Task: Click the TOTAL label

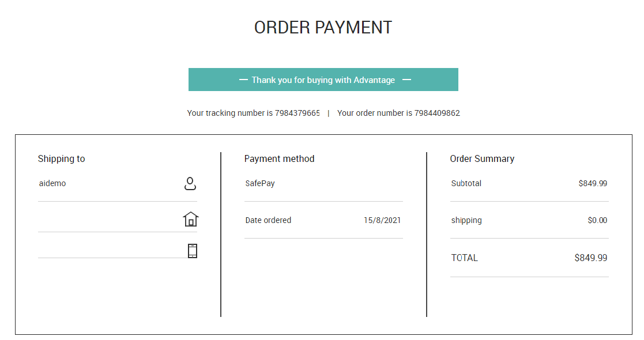Action: 465,258
